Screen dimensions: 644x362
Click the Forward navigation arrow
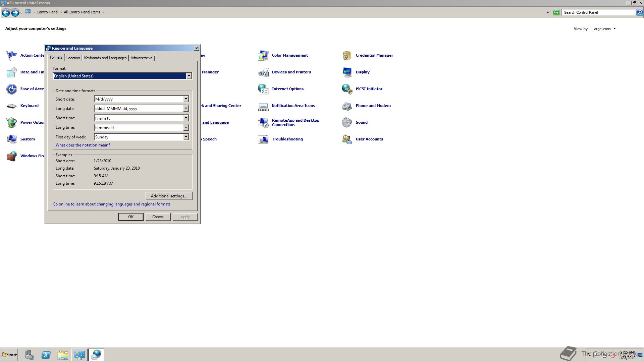click(15, 13)
